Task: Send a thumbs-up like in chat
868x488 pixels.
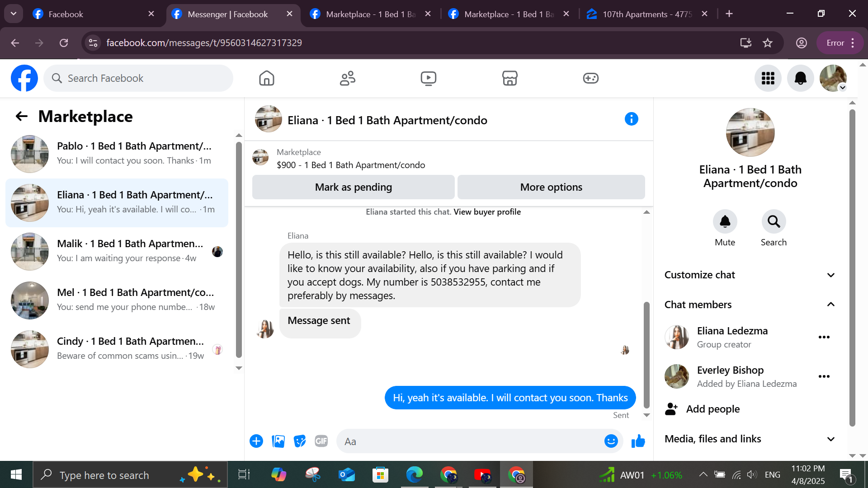Action: coord(638,441)
